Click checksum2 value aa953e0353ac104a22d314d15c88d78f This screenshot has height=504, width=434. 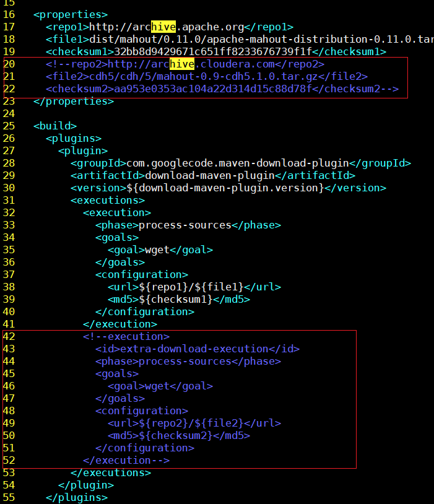point(213,89)
